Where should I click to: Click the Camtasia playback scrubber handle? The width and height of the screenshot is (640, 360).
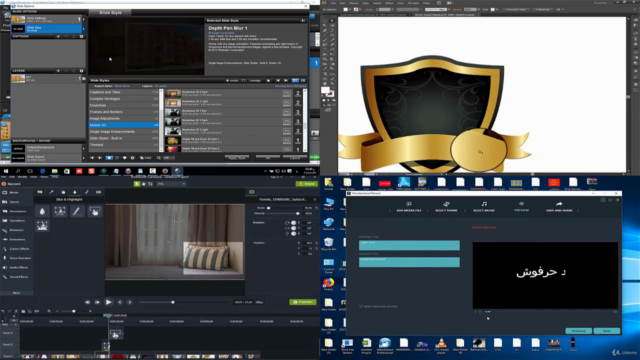tap(173, 302)
